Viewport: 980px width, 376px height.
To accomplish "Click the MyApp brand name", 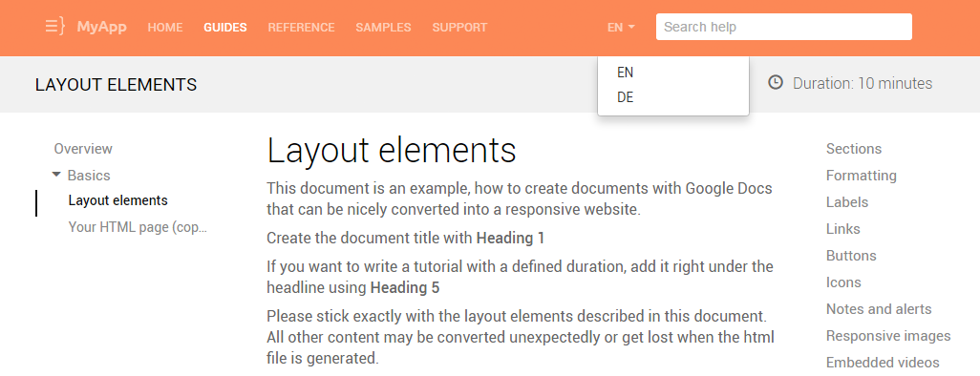I will (102, 27).
